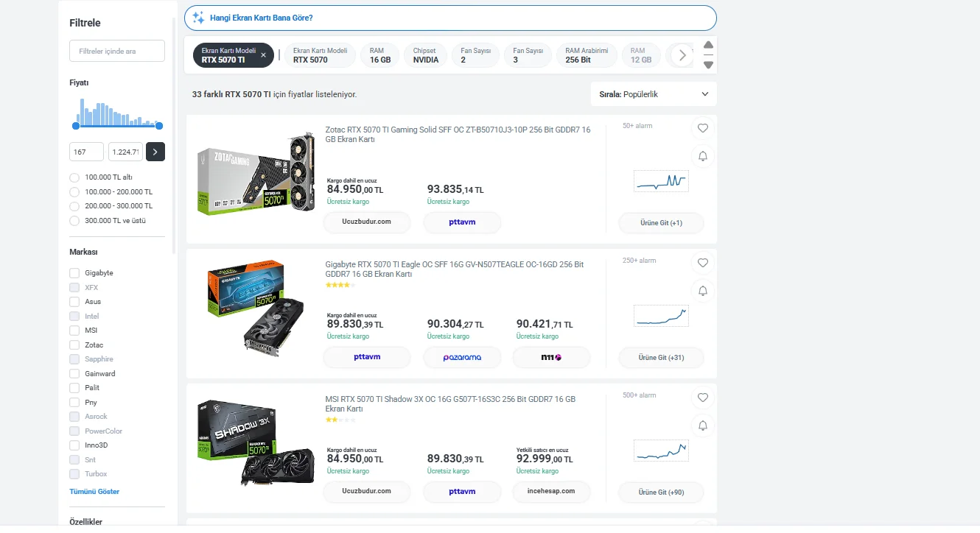Filter by RAM 16 GB chip
The image size is (980, 533).
(380, 55)
